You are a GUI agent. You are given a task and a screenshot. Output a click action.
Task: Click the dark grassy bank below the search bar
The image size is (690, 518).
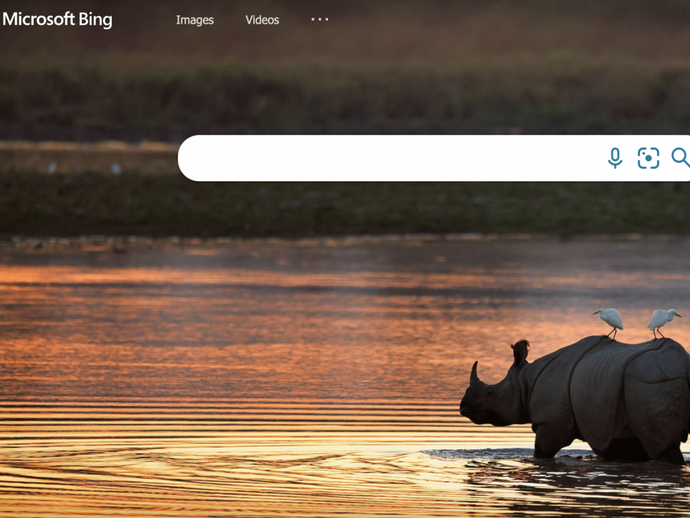(343, 207)
